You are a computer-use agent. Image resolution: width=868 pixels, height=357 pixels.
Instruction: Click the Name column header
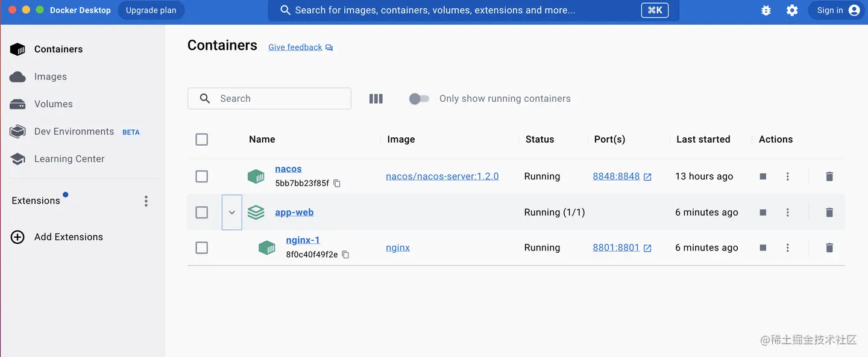pos(262,139)
